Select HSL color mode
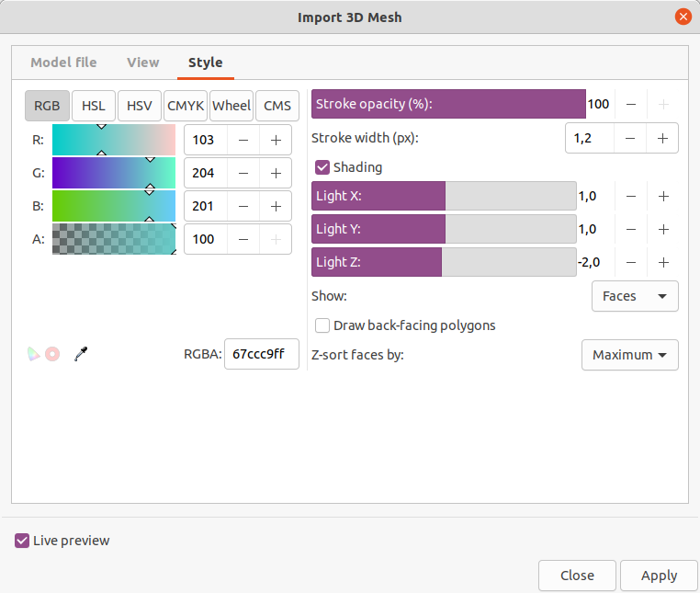Image resolution: width=700 pixels, height=593 pixels. [94, 106]
